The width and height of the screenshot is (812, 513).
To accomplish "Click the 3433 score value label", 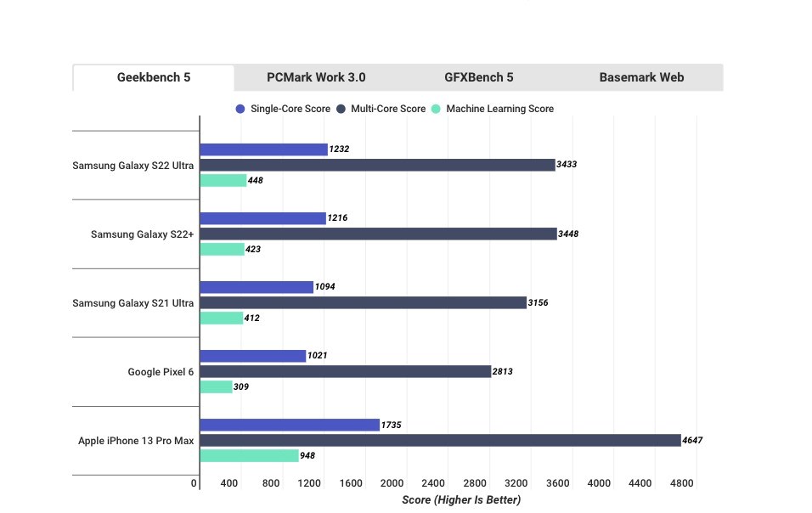I will click(567, 165).
